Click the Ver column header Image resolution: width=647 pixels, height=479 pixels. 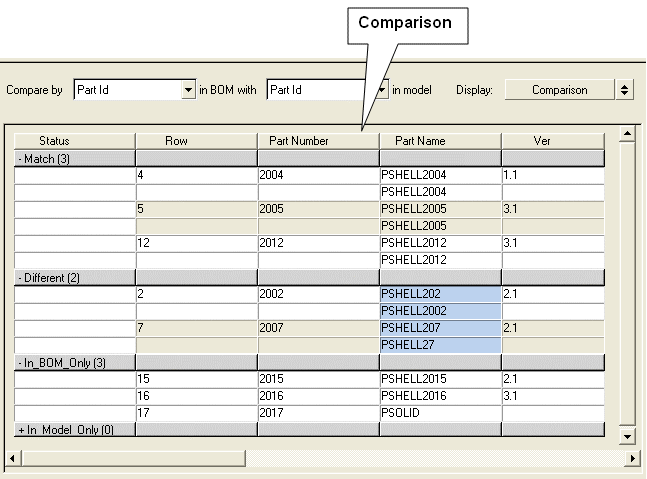[553, 141]
